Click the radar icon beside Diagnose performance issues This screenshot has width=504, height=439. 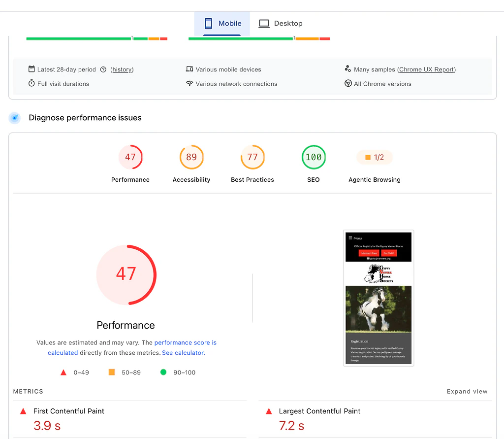[14, 118]
